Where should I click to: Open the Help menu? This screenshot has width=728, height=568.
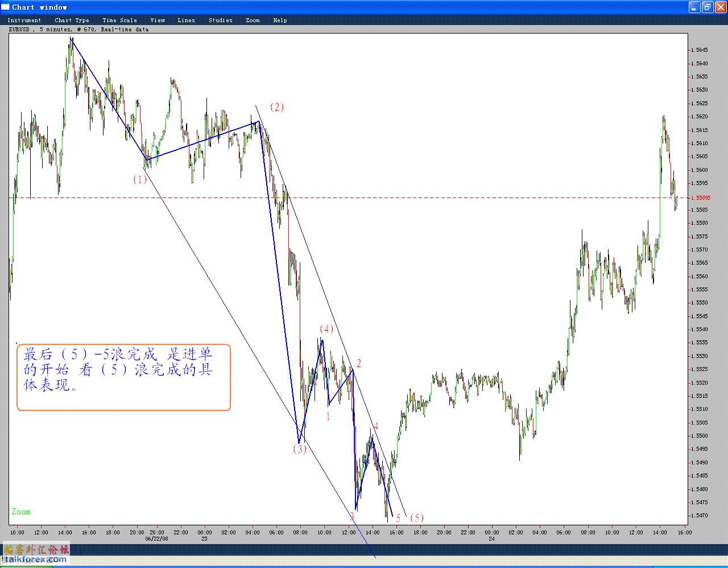[280, 20]
